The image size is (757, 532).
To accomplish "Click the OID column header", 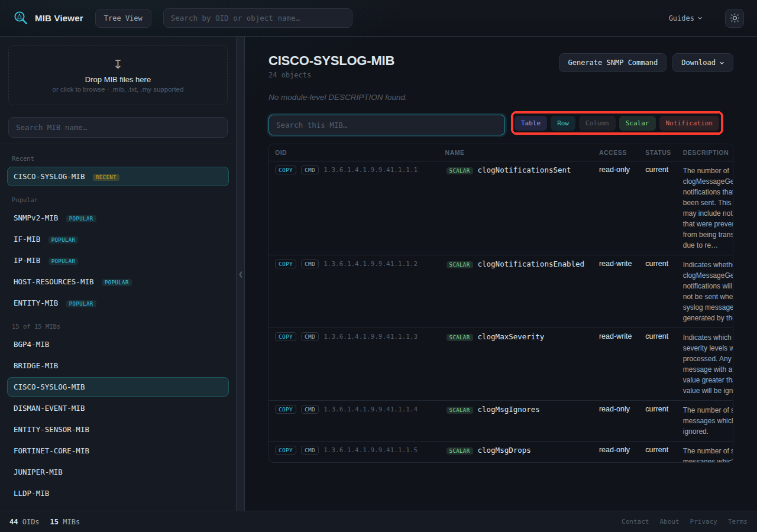I will 281,153.
